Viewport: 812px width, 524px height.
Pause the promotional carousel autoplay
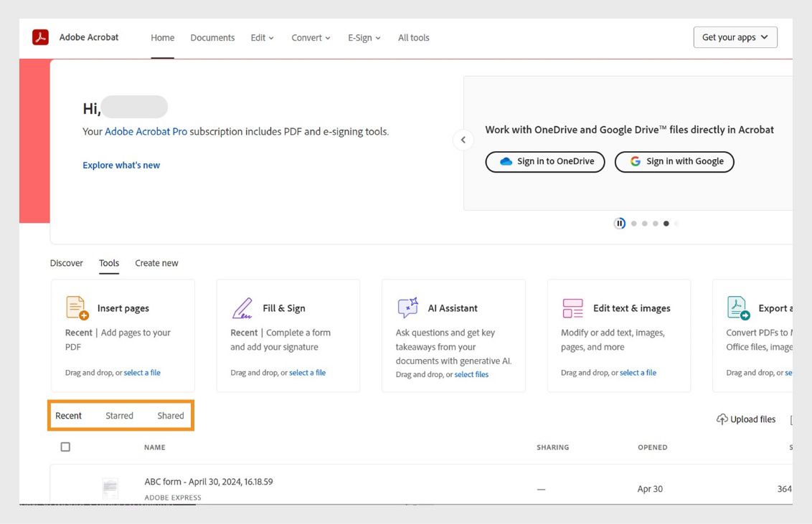pyautogui.click(x=619, y=223)
